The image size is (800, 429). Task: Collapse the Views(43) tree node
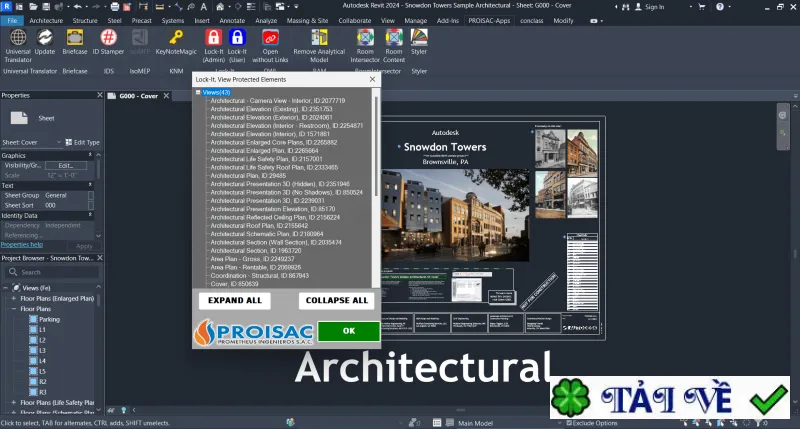(198, 92)
